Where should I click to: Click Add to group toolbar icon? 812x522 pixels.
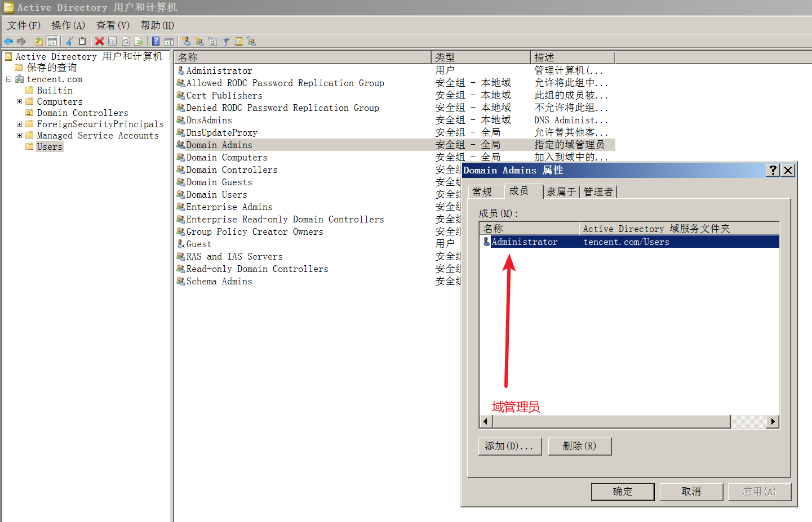pyautogui.click(x=251, y=41)
